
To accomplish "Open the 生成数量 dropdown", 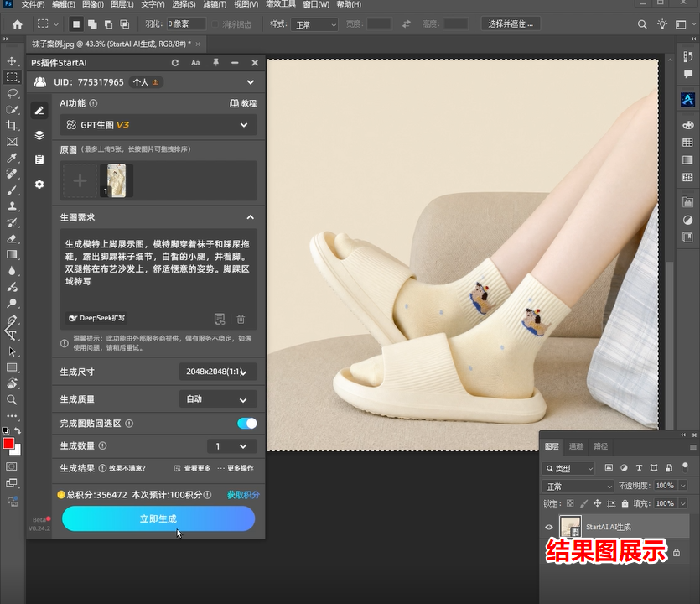I will [232, 445].
